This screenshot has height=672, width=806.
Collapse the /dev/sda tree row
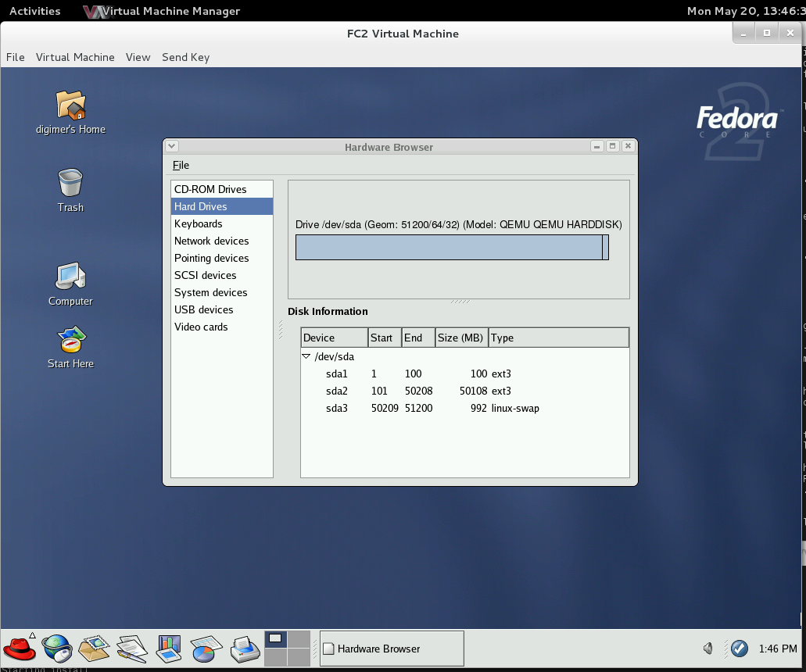pyautogui.click(x=306, y=356)
